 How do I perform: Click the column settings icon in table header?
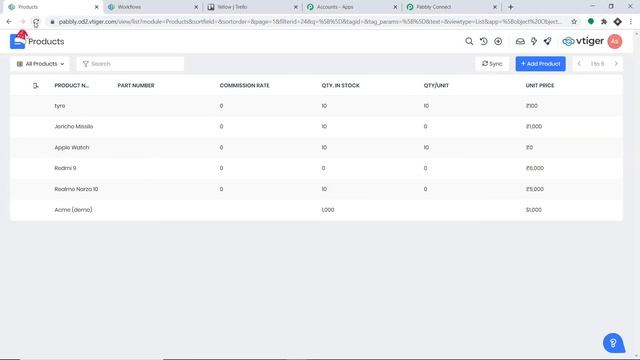pos(36,86)
